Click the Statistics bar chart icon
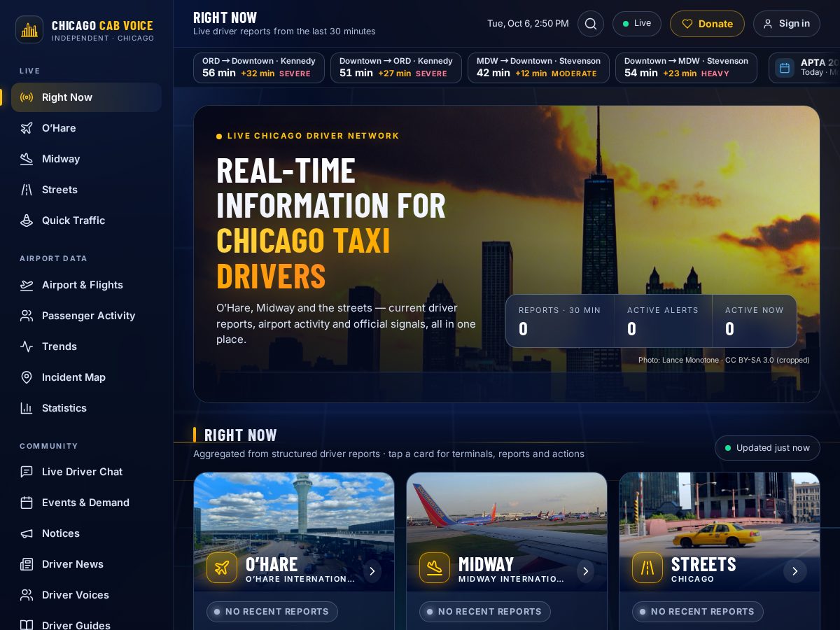The height and width of the screenshot is (630, 840). click(27, 408)
